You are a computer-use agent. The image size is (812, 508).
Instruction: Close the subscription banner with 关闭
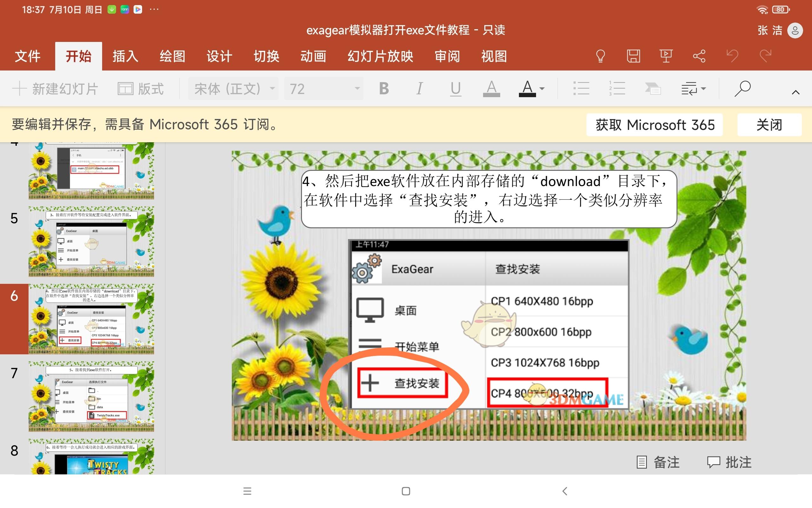[x=769, y=125]
